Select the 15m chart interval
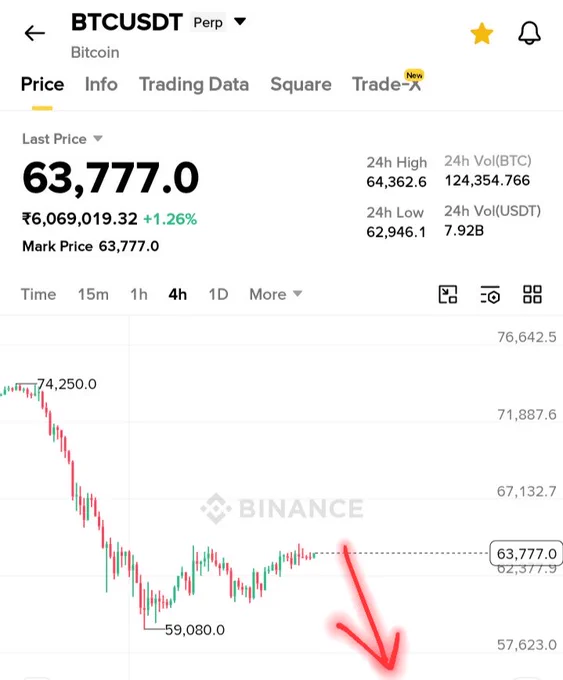563x680 pixels. point(93,294)
